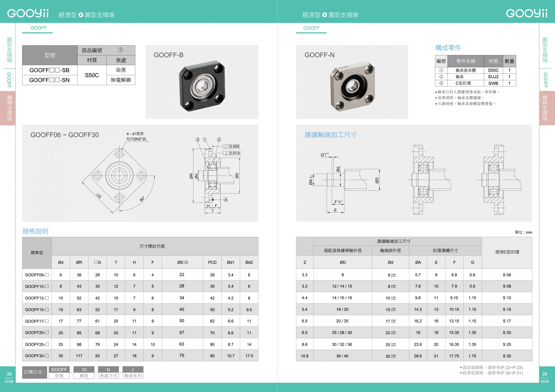Image resolution: width=555 pixels, height=392 pixels.
Task: Click the N 表處方式 order code box
Action: pyautogui.click(x=108, y=372)
